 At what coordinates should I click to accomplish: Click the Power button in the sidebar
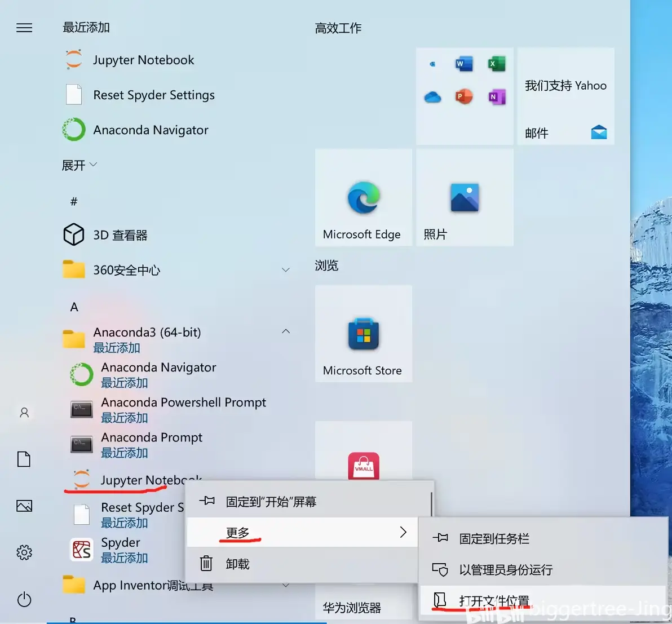click(x=24, y=599)
